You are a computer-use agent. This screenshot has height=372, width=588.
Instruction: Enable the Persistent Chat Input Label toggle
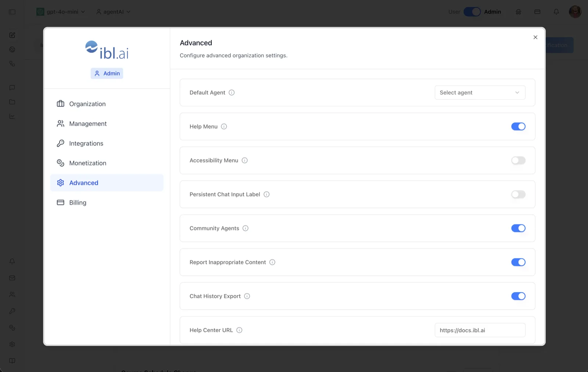pos(518,194)
